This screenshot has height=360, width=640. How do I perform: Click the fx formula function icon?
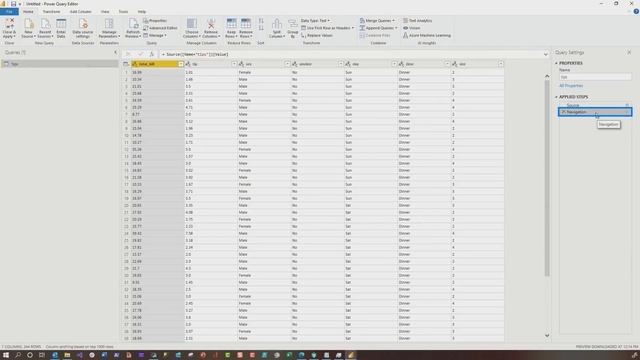[152, 54]
